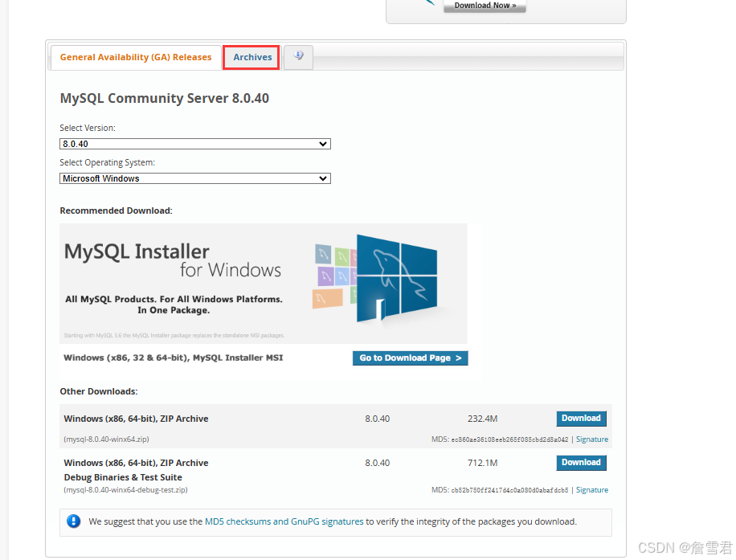Switch to the Archives tab
The width and height of the screenshot is (736, 560).
pos(252,57)
